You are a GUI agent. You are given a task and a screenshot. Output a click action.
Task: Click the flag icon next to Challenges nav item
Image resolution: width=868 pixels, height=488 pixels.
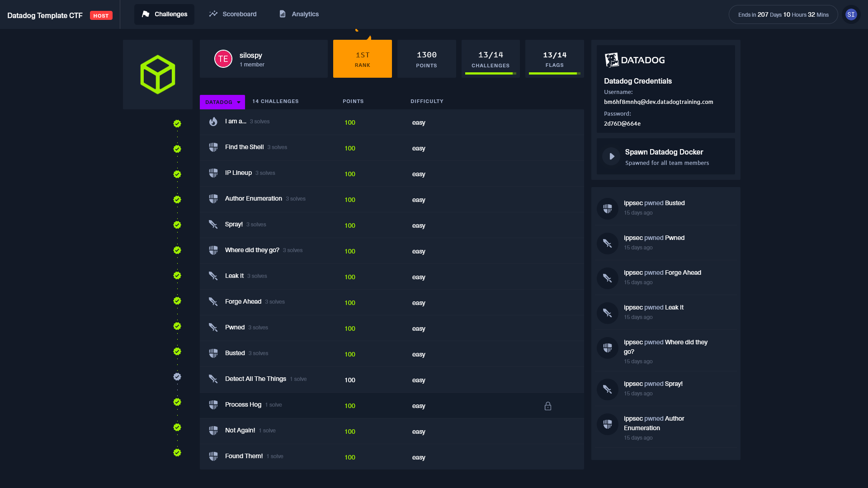click(x=145, y=14)
